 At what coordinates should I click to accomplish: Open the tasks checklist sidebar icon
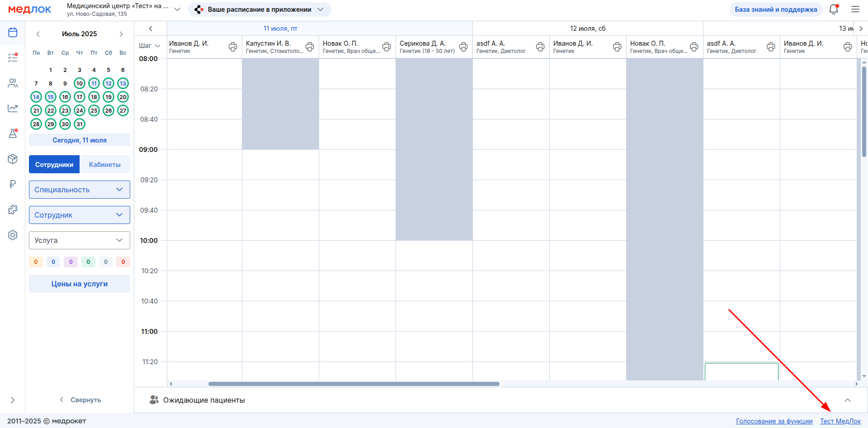click(13, 57)
